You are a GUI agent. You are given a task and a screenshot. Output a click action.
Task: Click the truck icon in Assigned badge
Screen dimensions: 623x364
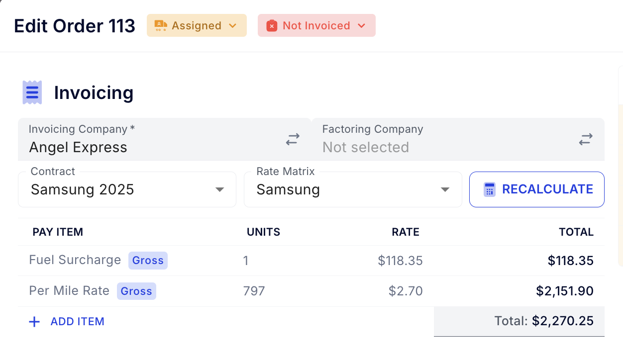(160, 26)
